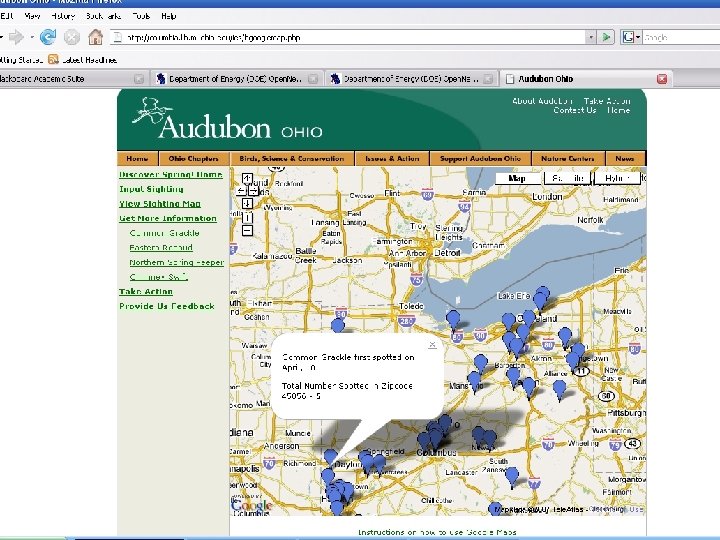
Task: Open the address bar history dropdown
Action: 591,37
